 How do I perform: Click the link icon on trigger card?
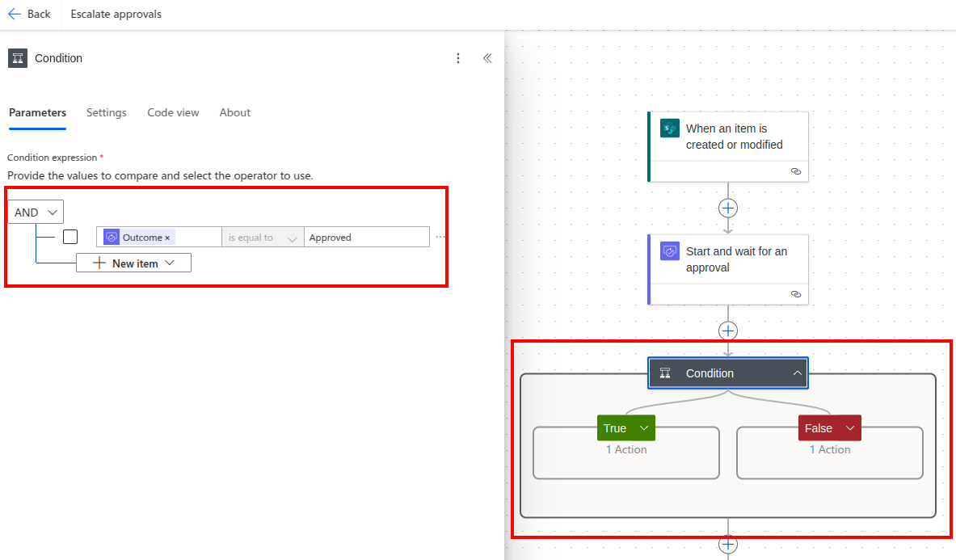795,171
